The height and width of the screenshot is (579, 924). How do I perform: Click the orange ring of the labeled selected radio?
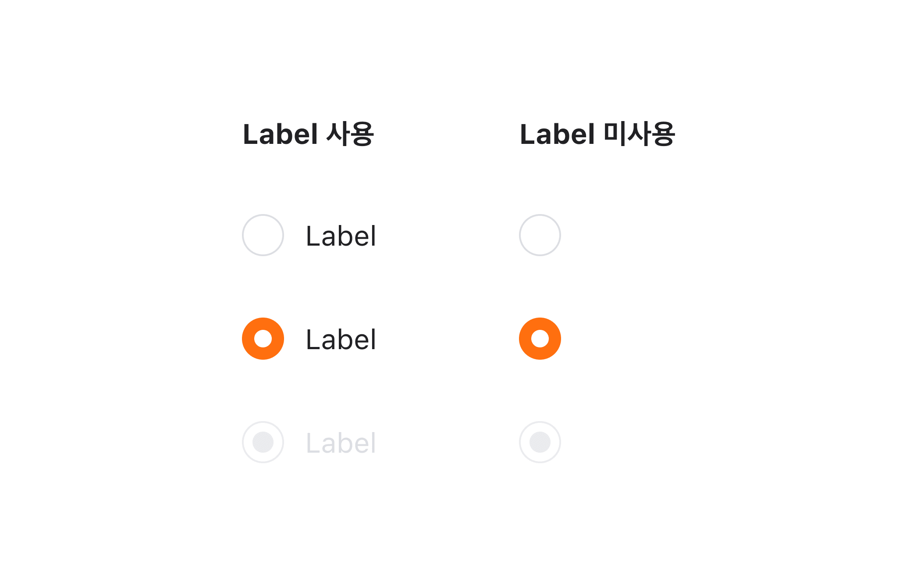tap(249, 339)
